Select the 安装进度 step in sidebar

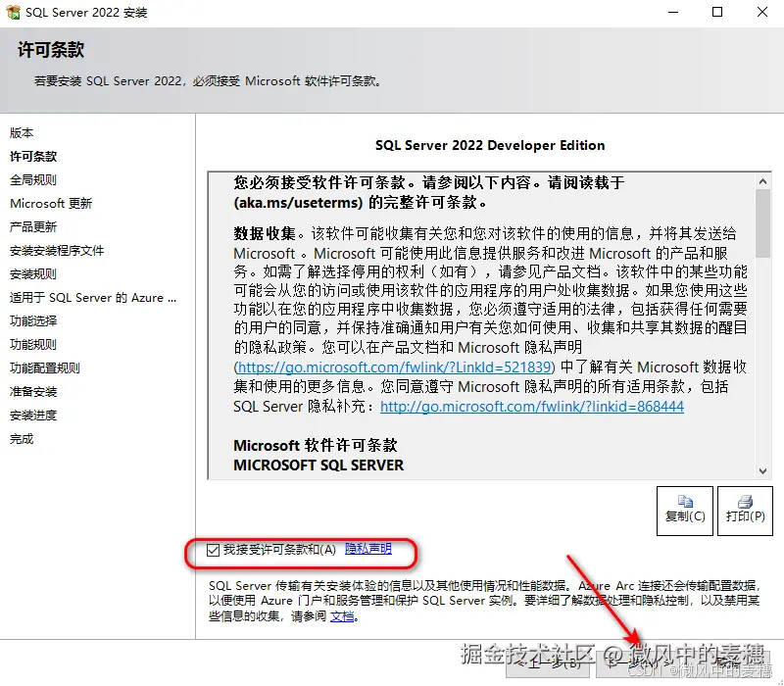[x=33, y=415]
